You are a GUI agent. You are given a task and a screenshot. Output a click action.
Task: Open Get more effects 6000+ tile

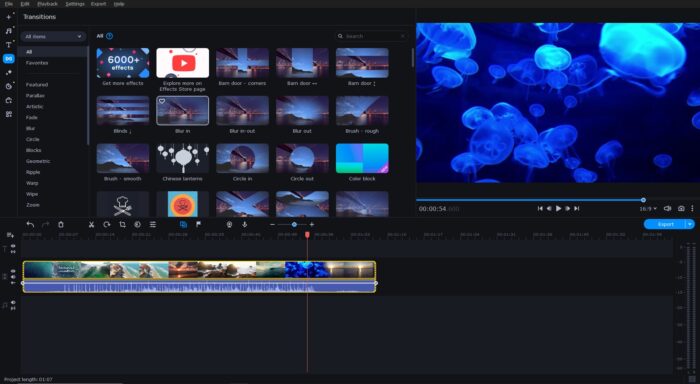click(123, 63)
